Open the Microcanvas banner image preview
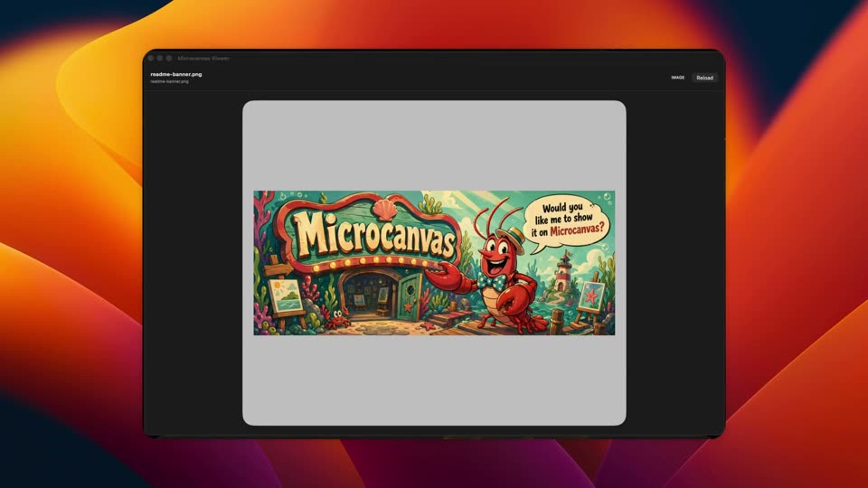This screenshot has width=868, height=488. [x=434, y=263]
